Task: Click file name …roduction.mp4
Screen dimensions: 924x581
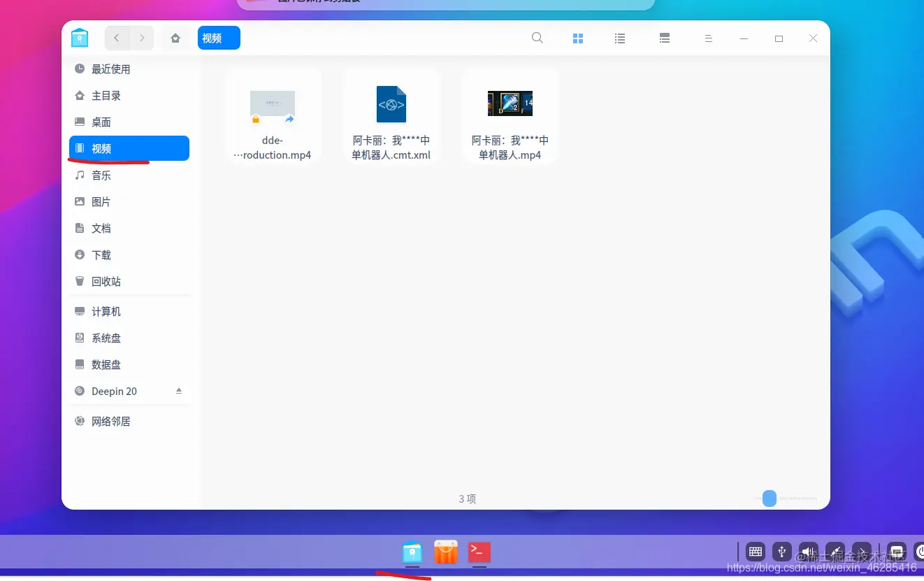Action: point(273,155)
